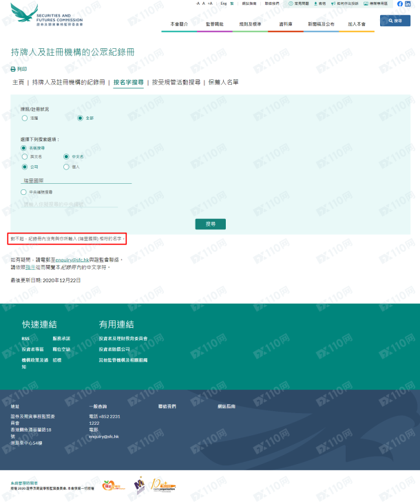Go to 持牌人及註冊機構的紀錄冊 tab
This screenshot has height=504, width=420.
pyautogui.click(x=68, y=83)
